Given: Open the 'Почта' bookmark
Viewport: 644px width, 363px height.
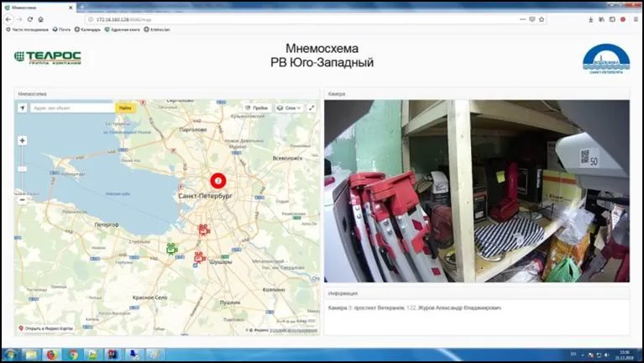Looking at the screenshot, I should (x=61, y=29).
